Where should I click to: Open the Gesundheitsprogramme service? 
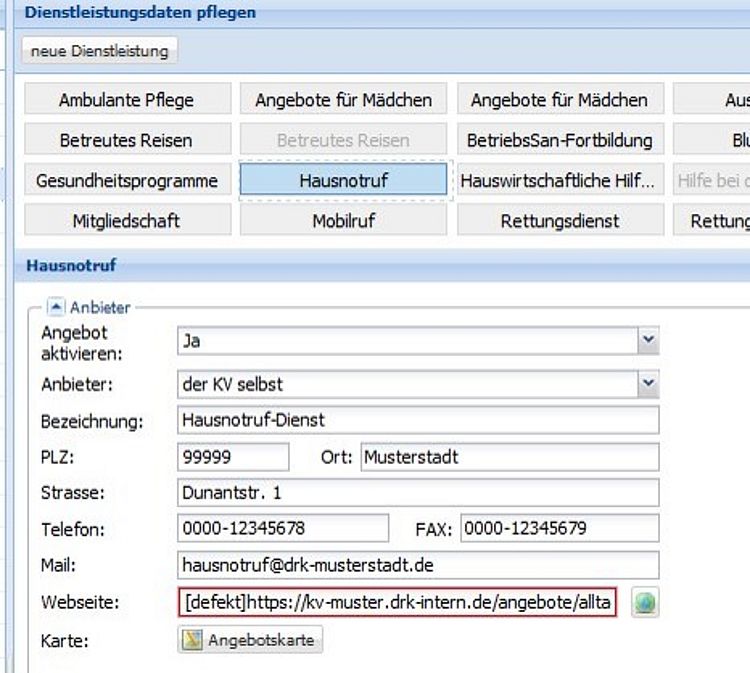(x=126, y=181)
